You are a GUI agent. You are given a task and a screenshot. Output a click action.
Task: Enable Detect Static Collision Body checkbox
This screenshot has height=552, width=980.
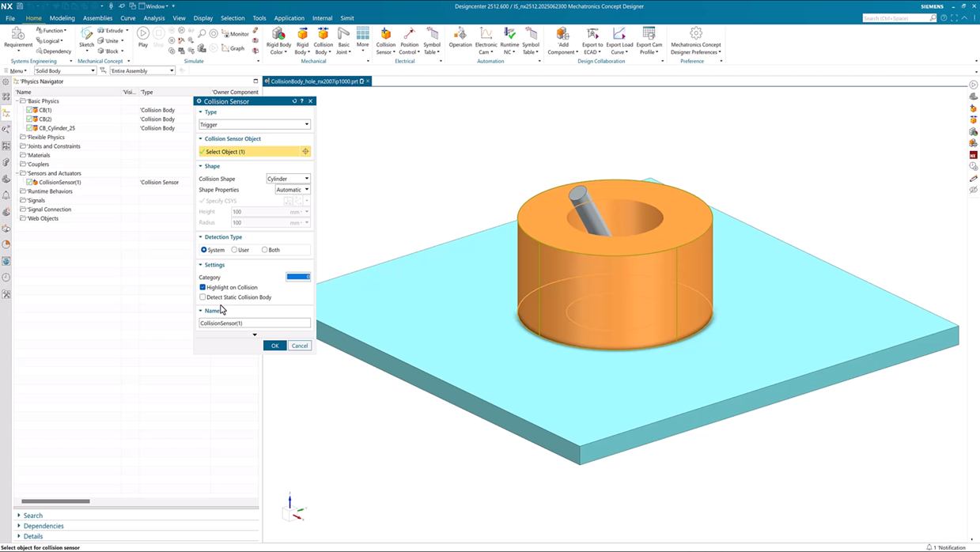coord(202,297)
